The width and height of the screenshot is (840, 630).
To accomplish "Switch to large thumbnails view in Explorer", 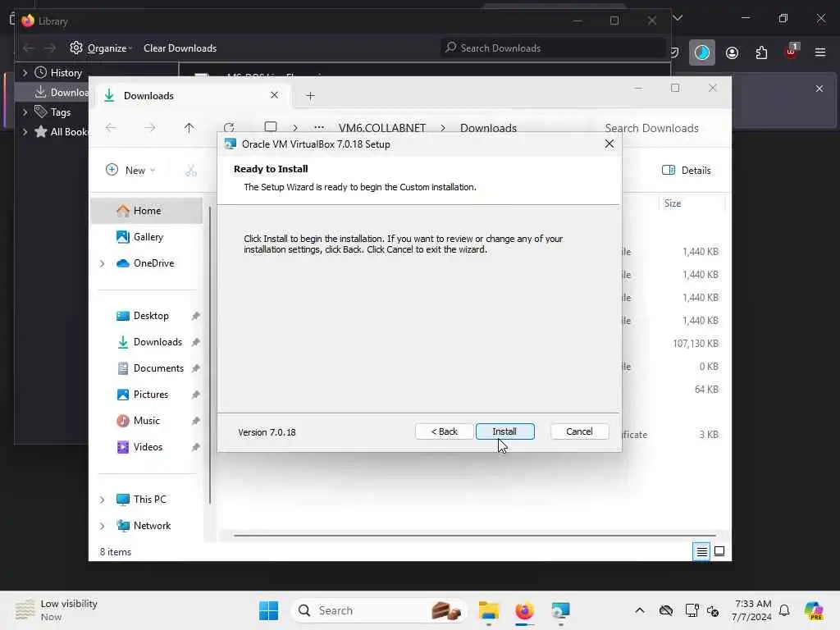I will (719, 551).
